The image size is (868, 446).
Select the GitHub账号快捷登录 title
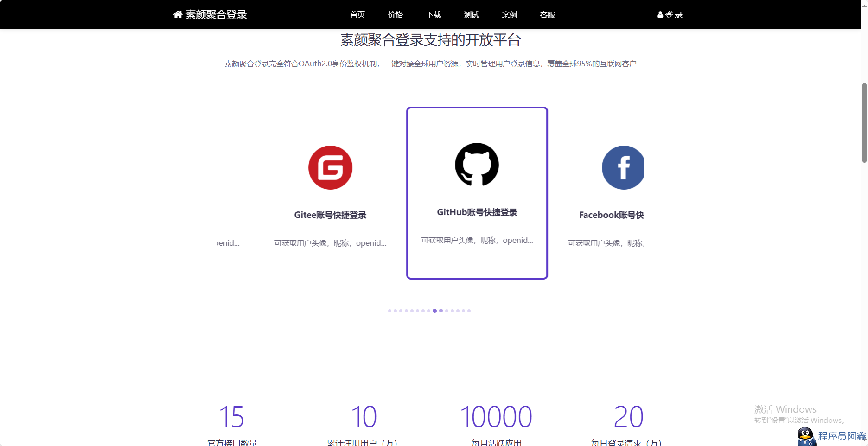(477, 212)
